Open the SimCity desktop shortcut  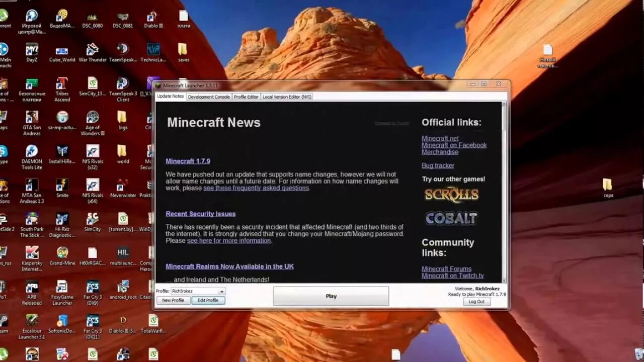click(x=93, y=222)
